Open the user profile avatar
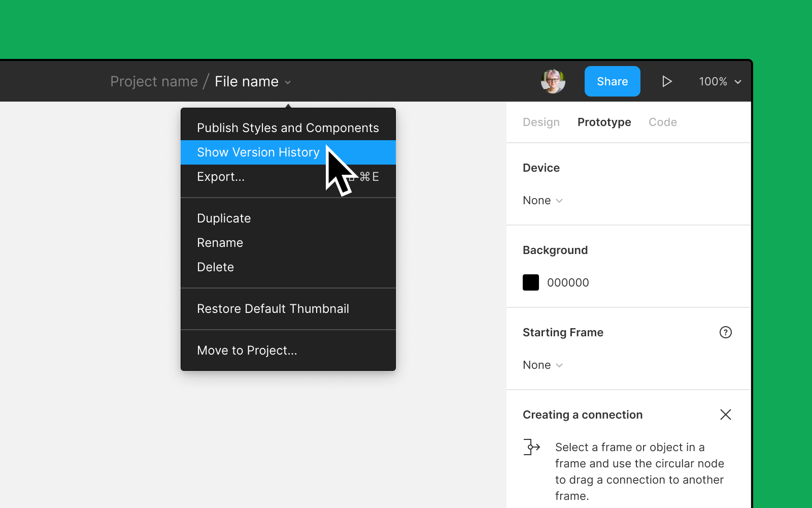Viewport: 812px width, 508px height. 553,81
